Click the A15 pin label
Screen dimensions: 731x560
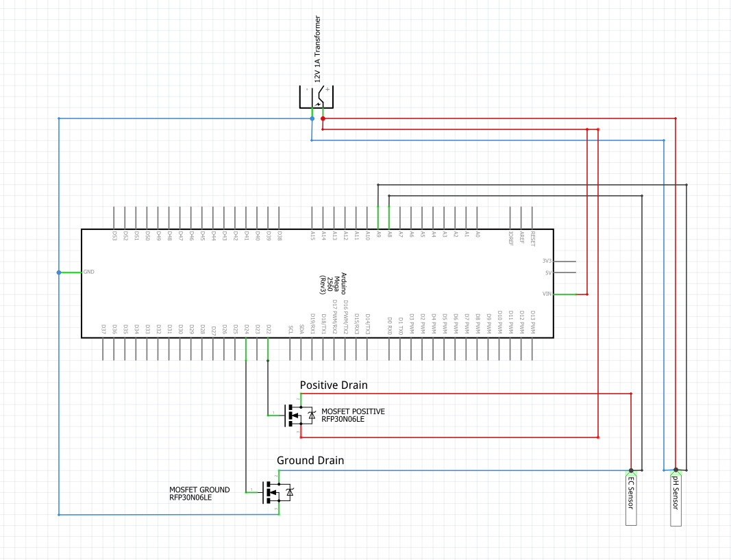[x=312, y=236]
